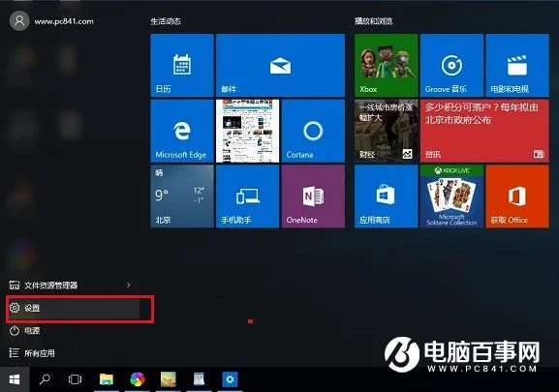559x392 pixels.
Task: Open the Microsoft Solitaire Collection tile
Action: click(x=451, y=196)
